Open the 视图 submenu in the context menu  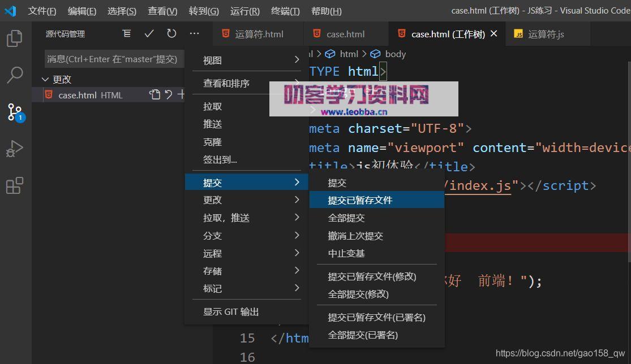[212, 59]
